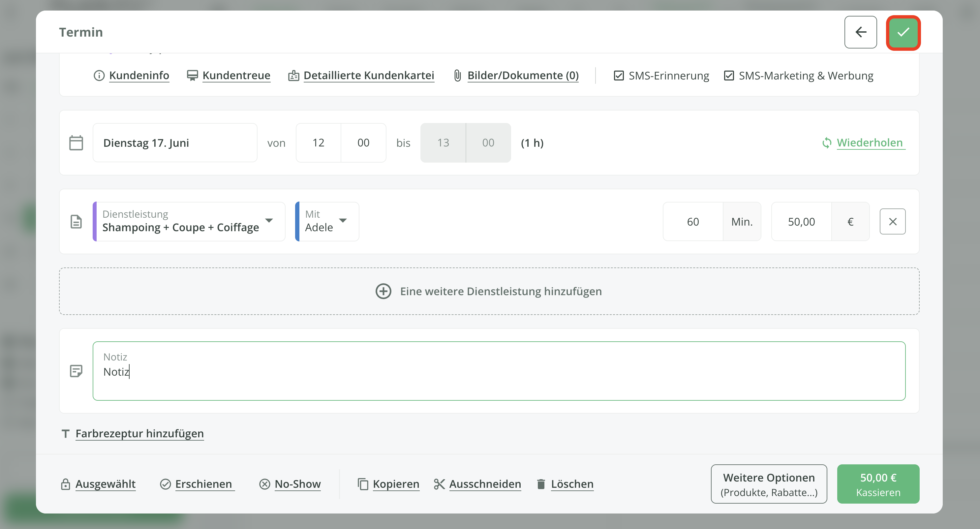Disable the SMS-Erinnerung checkbox

click(x=619, y=75)
